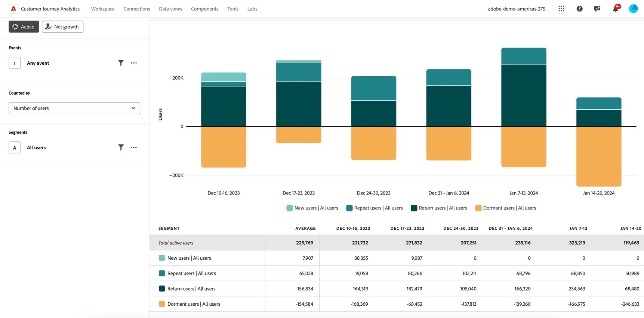Image resolution: width=644 pixels, height=318 pixels.
Task: Open the feedback chat icon
Action: click(x=597, y=9)
